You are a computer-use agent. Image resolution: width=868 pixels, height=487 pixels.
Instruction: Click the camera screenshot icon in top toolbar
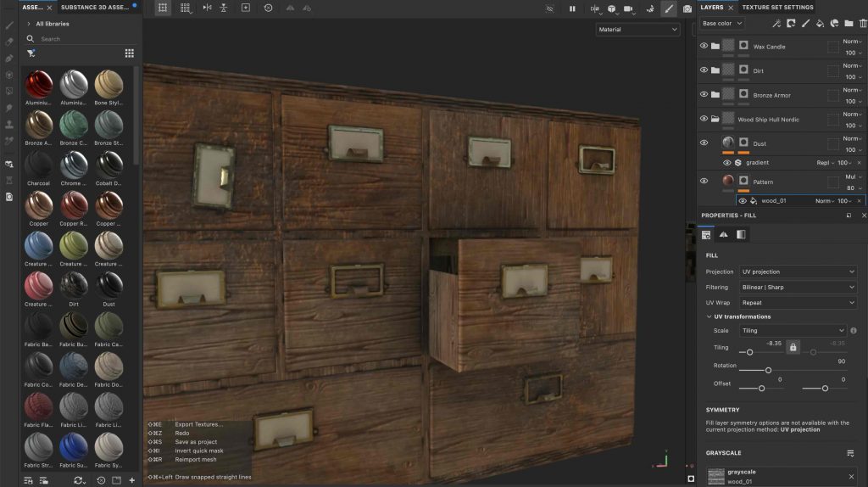click(687, 8)
